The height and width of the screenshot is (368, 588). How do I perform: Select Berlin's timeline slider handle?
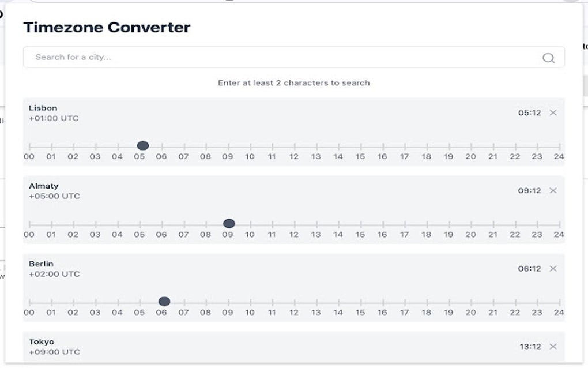[x=164, y=301]
